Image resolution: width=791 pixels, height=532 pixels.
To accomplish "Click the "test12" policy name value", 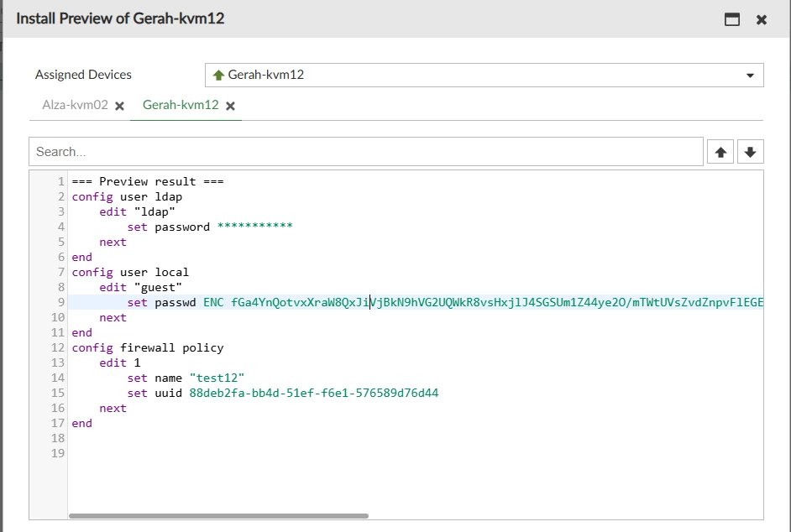I will (x=217, y=378).
